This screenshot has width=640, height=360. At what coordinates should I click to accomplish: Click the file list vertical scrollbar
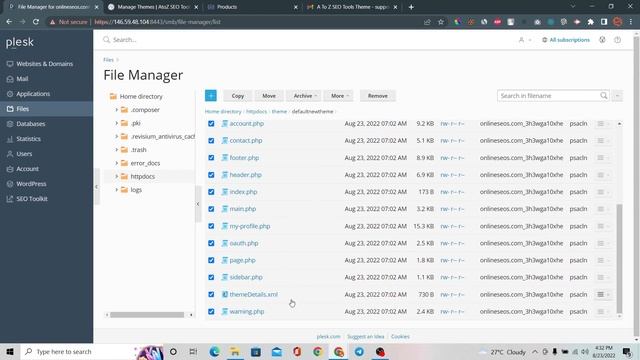[619, 259]
